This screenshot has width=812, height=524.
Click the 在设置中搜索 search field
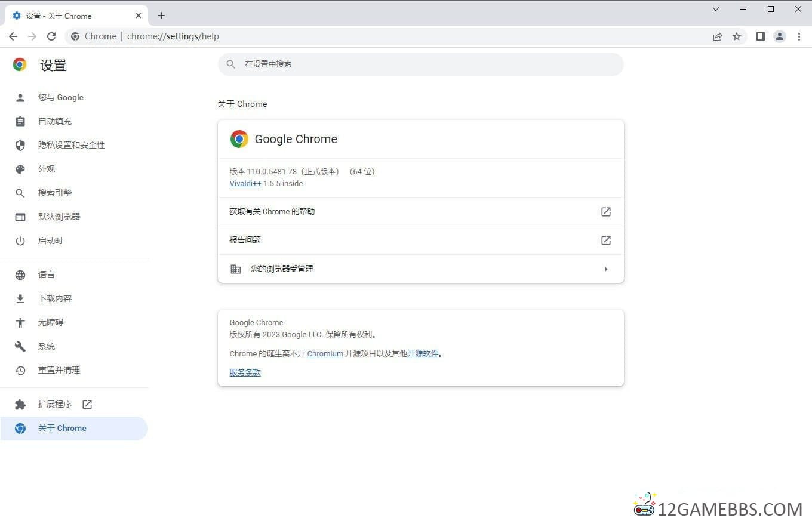(x=420, y=64)
